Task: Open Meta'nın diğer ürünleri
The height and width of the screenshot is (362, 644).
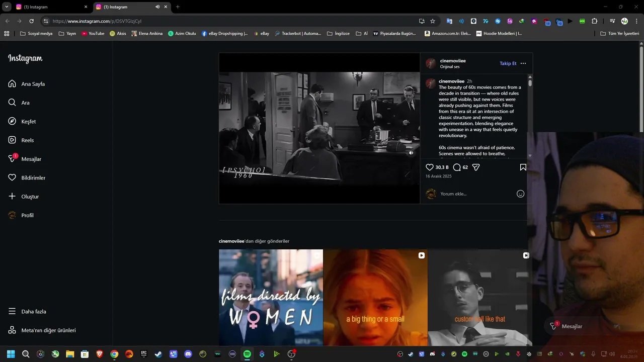Action: tap(42, 330)
